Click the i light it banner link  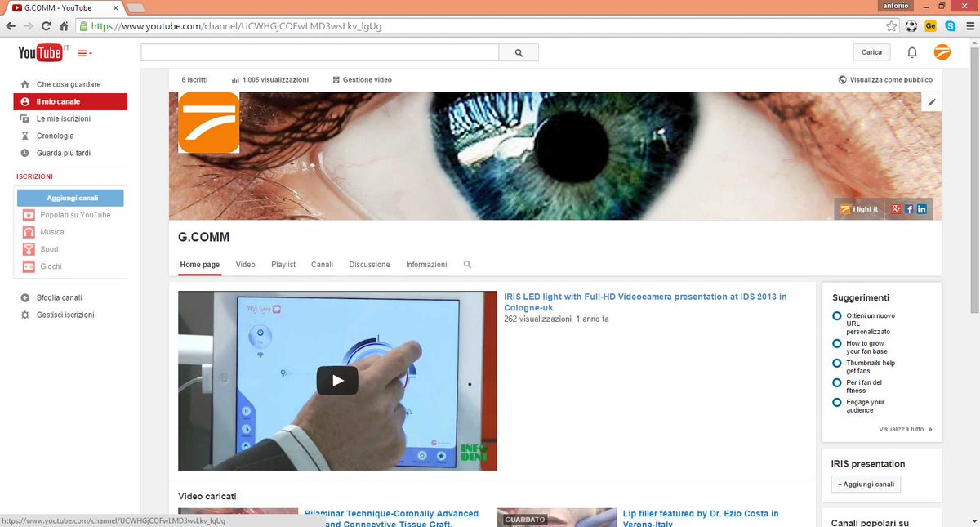tap(858, 209)
